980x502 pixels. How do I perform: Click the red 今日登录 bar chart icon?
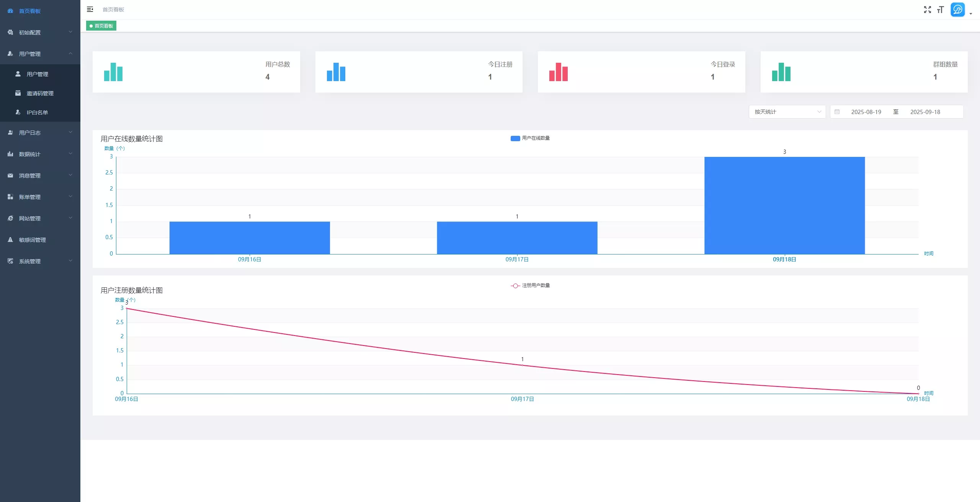(x=559, y=72)
